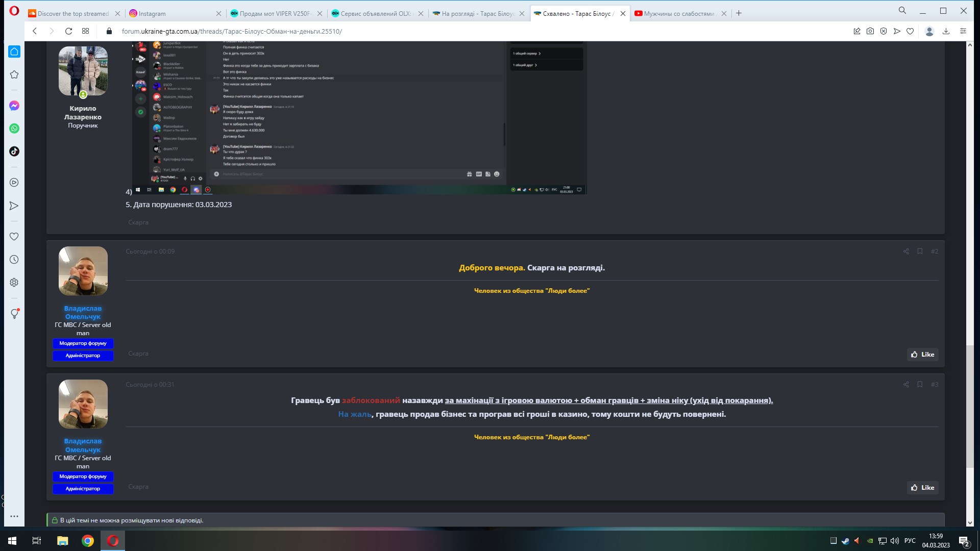
Task: Open Task View on taskbar
Action: point(37,541)
